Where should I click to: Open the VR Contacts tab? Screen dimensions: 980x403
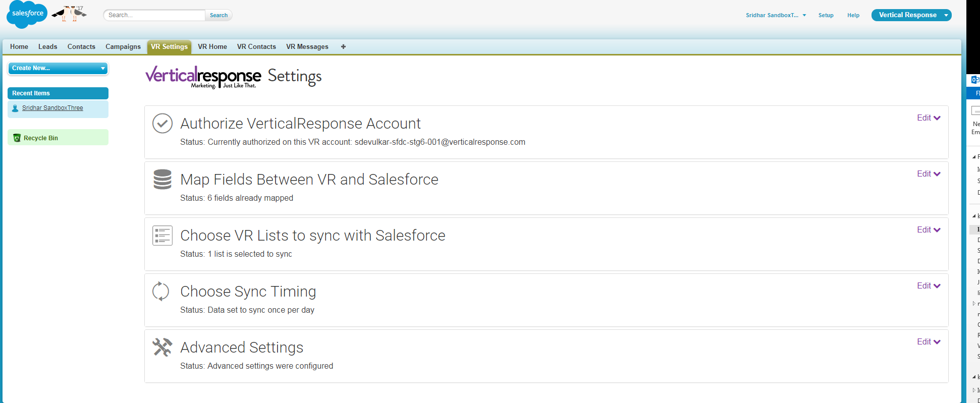click(x=256, y=47)
